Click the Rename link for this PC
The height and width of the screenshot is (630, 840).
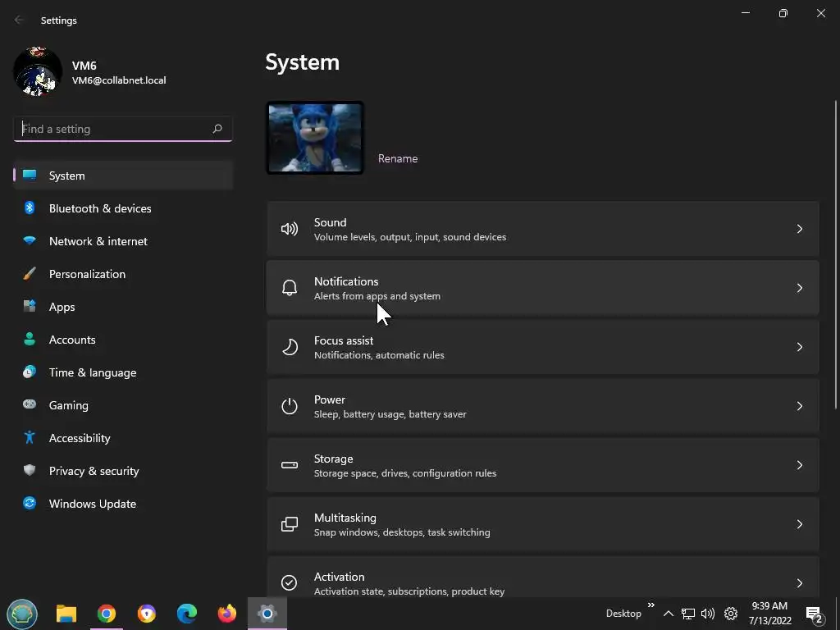[x=398, y=158]
